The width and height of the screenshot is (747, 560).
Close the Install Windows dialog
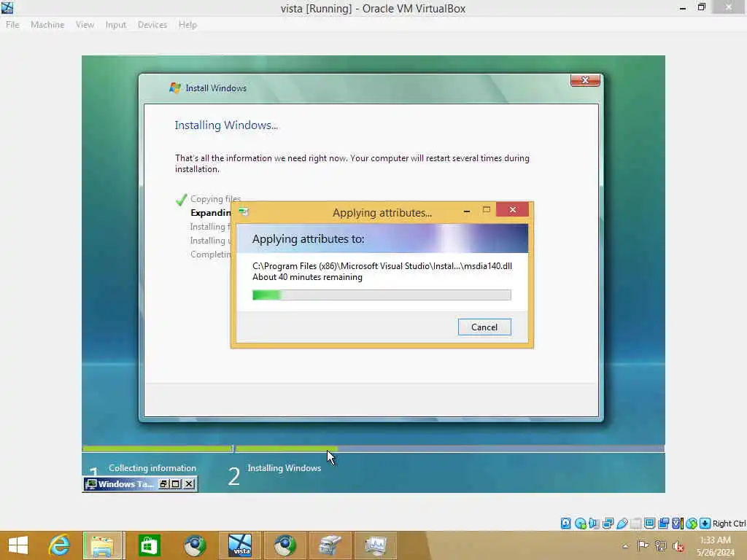tap(585, 80)
